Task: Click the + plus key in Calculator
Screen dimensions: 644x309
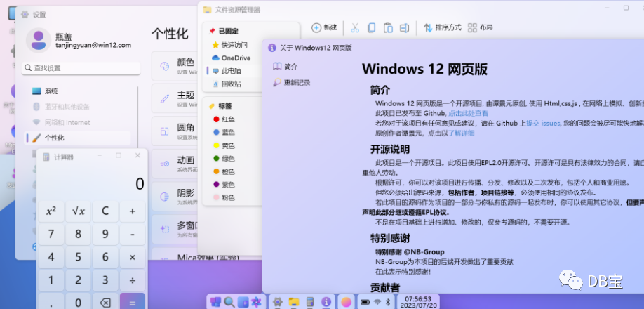Action: [133, 211]
